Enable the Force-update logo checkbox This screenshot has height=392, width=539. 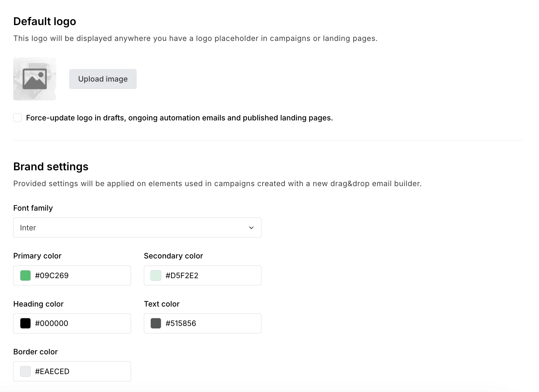coord(18,118)
